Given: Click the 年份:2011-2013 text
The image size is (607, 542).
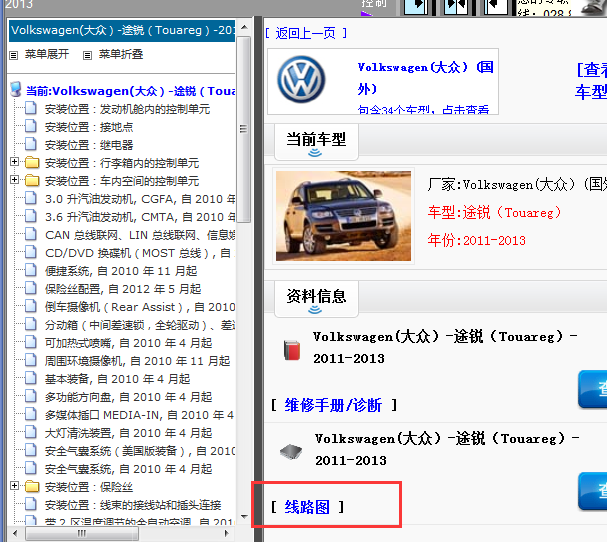Looking at the screenshot, I should 477,240.
